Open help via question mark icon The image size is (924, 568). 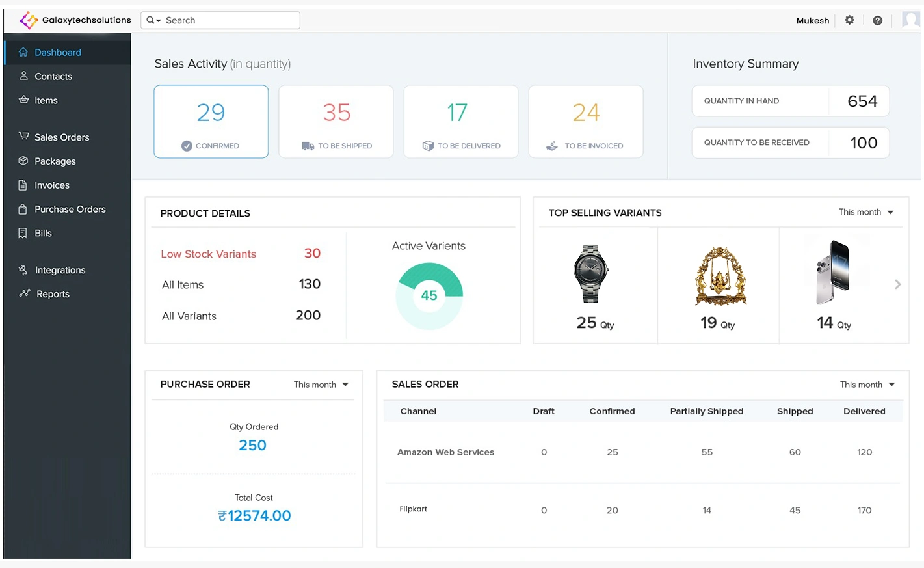tap(877, 20)
